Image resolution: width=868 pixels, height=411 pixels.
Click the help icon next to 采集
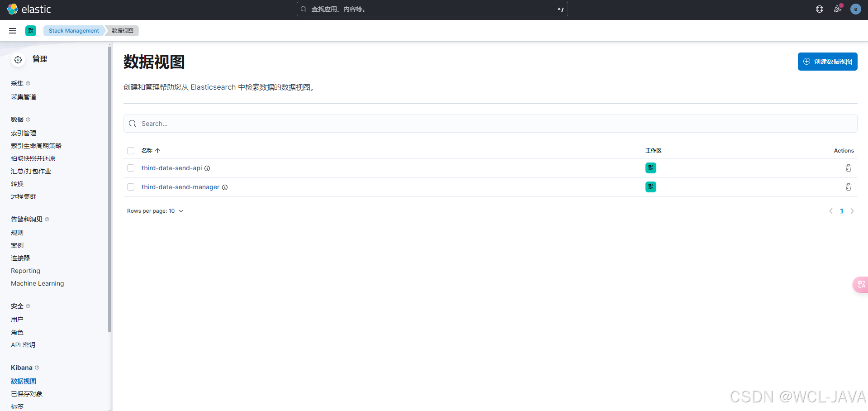tap(28, 83)
